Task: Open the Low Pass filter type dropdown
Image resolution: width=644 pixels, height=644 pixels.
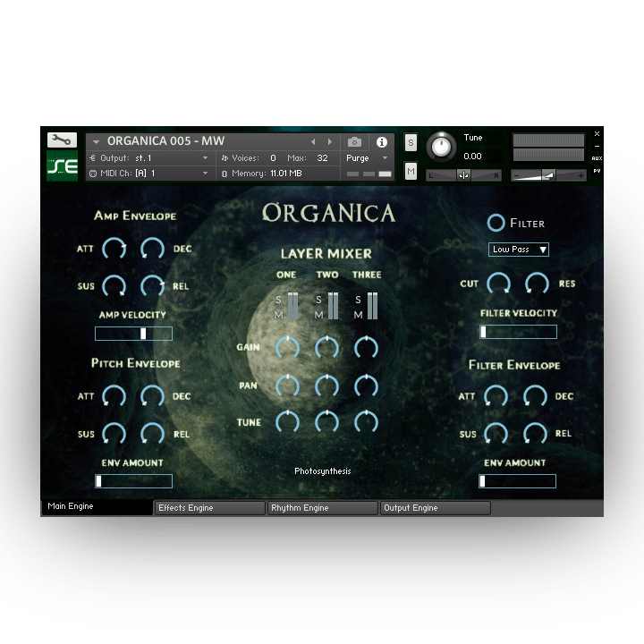Action: [x=519, y=250]
